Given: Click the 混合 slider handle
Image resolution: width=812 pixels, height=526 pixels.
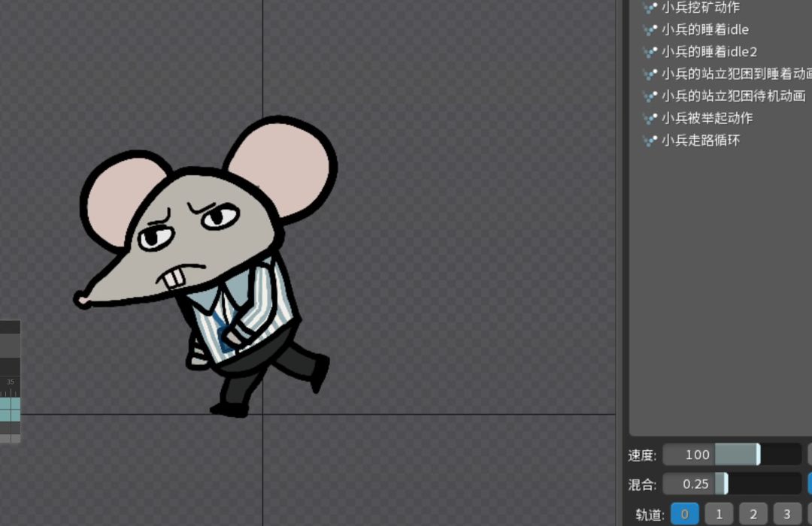Looking at the screenshot, I should click(726, 484).
